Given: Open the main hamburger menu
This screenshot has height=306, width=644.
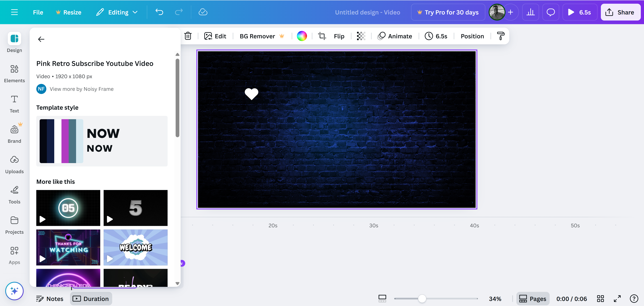Looking at the screenshot, I should tap(14, 12).
